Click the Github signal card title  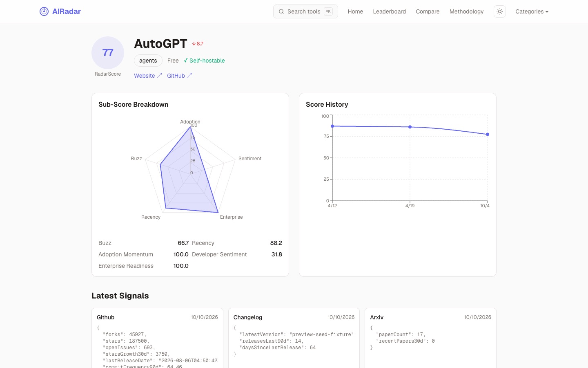tap(105, 317)
